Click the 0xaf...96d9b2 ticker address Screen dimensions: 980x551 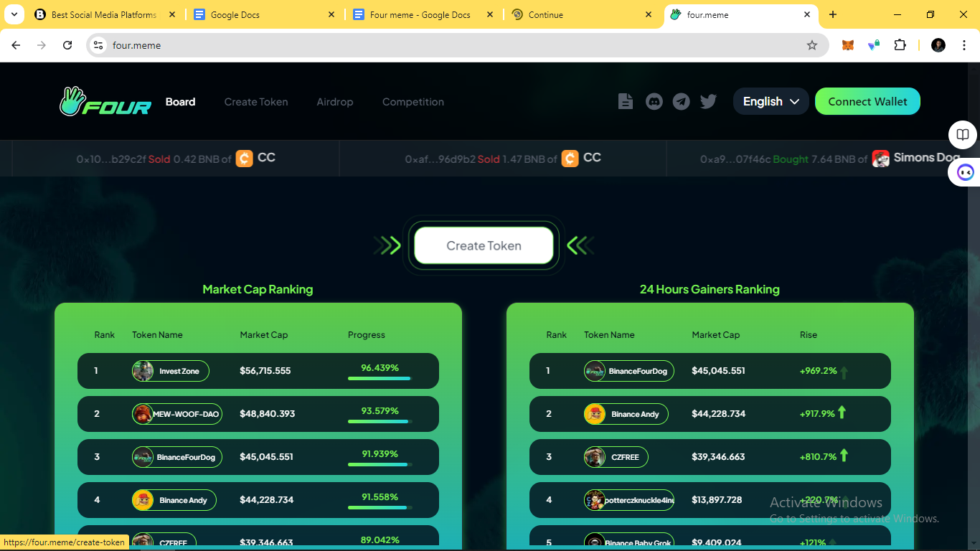pyautogui.click(x=440, y=159)
